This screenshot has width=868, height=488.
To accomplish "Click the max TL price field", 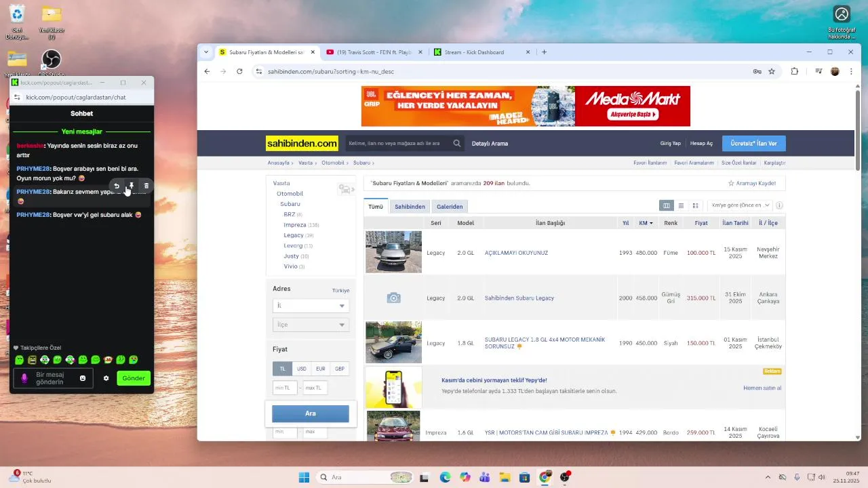I will click(x=315, y=388).
